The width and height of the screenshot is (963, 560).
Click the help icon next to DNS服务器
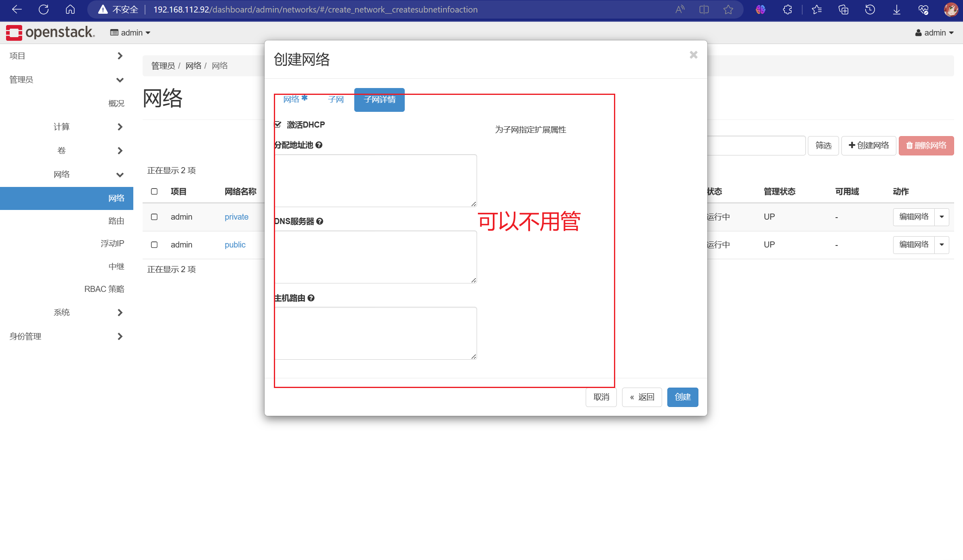(320, 221)
